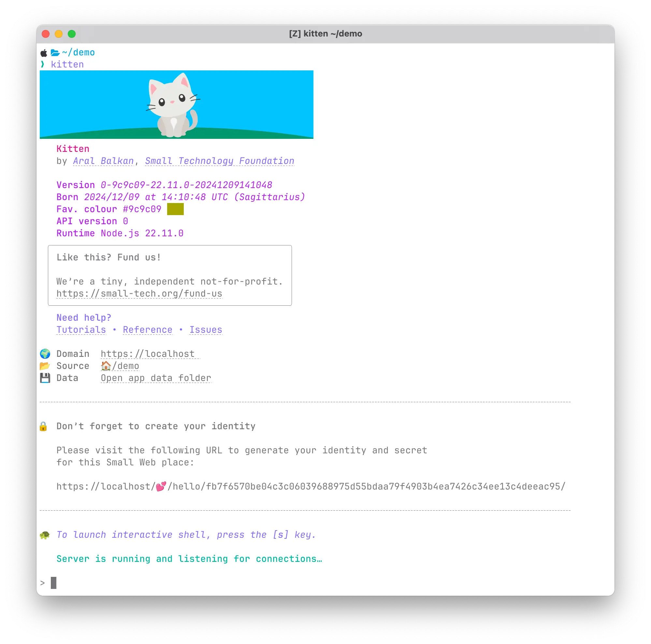Click the favourite colour swatch #9c9c09
Viewport: 651px width, 644px height.
(176, 209)
